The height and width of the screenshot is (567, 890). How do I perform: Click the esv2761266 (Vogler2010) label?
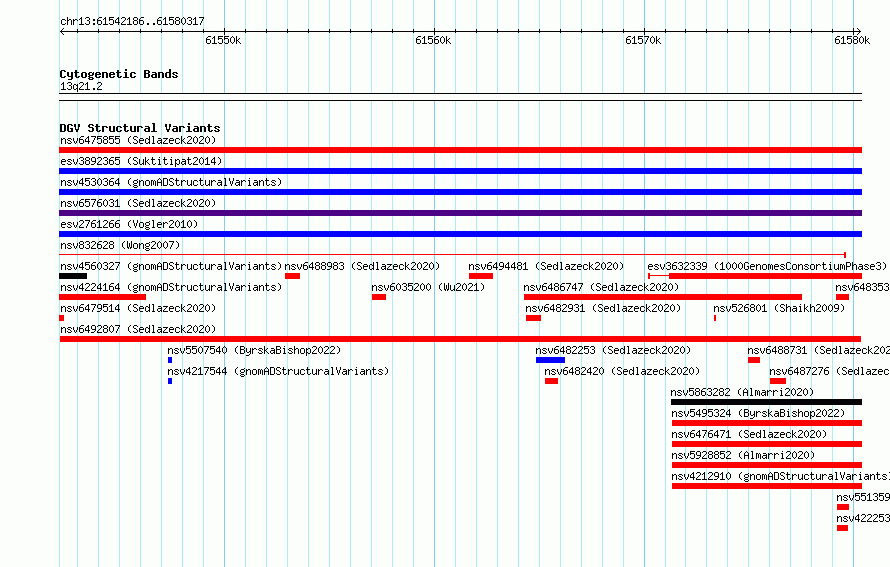tap(129, 224)
